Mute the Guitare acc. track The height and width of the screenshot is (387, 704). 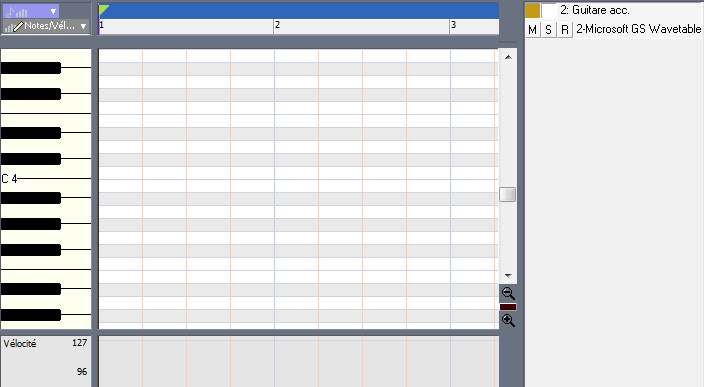coord(532,30)
